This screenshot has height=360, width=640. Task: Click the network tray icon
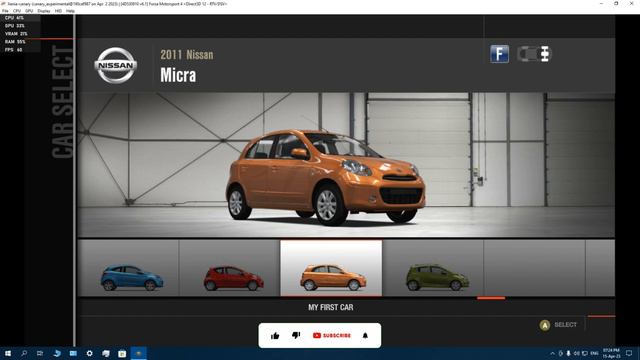coord(584,353)
